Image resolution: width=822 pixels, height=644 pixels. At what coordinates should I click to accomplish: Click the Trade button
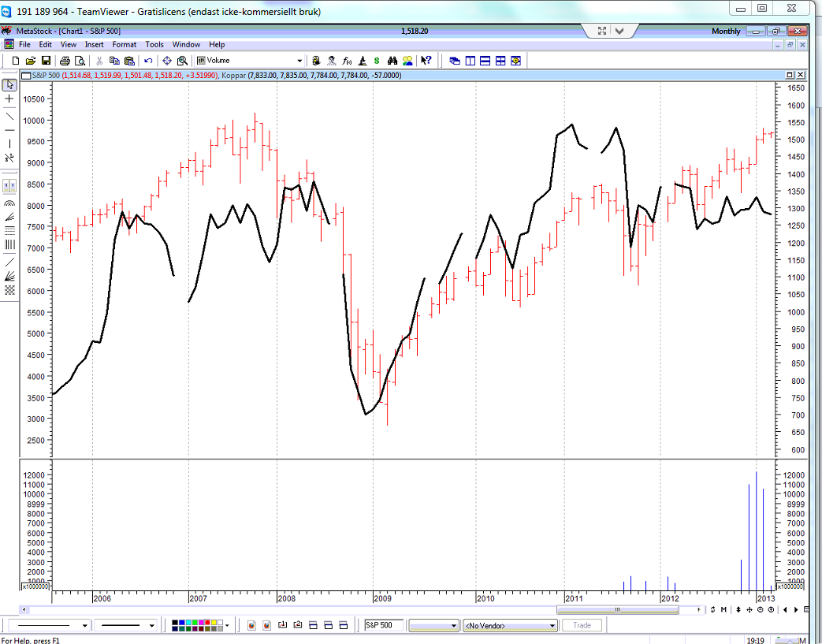582,625
